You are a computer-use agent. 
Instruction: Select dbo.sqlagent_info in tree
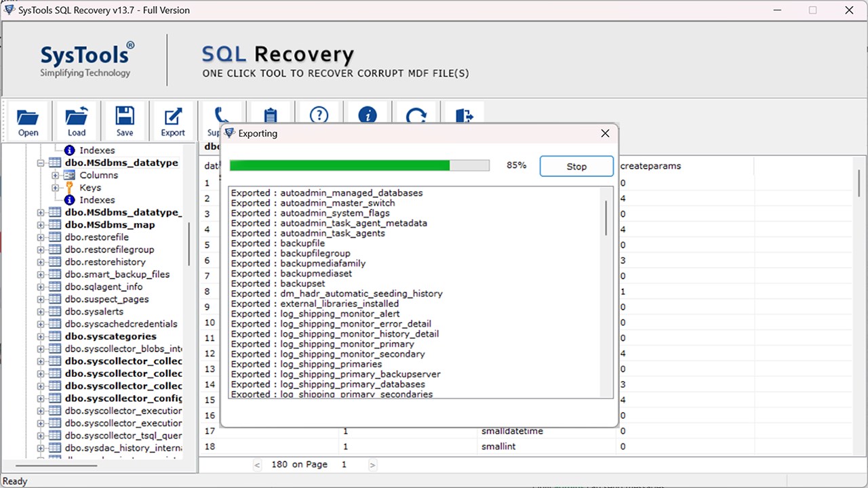pyautogui.click(x=104, y=287)
